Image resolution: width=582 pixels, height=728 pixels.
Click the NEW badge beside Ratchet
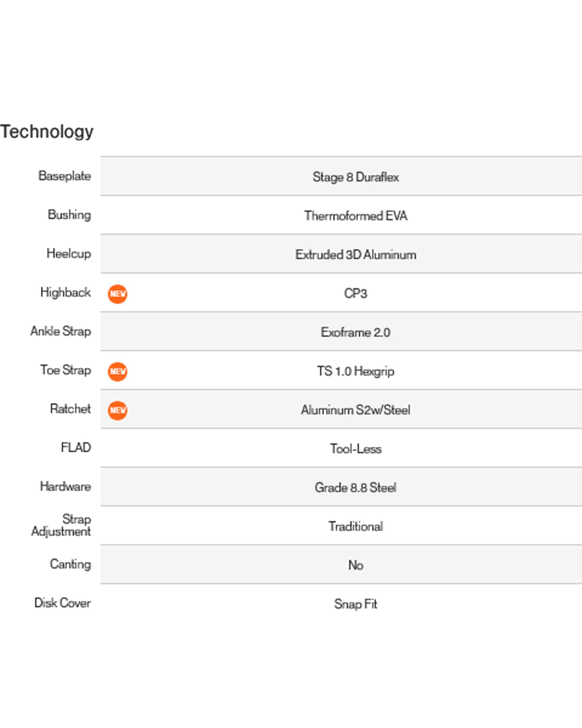117,410
